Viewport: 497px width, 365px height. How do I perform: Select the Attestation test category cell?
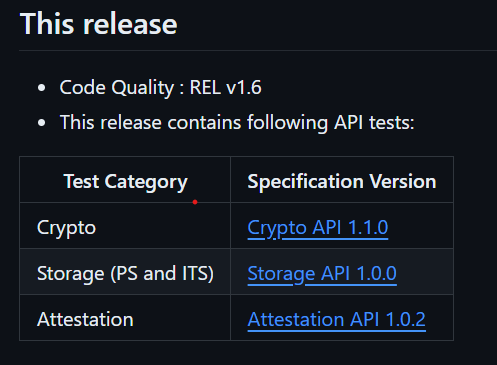[x=125, y=318]
